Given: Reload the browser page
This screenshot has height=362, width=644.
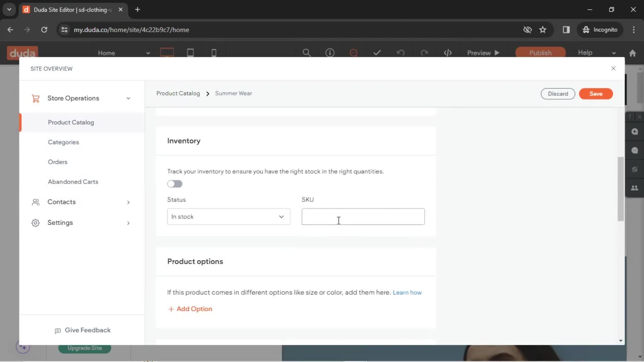Looking at the screenshot, I should (x=44, y=29).
